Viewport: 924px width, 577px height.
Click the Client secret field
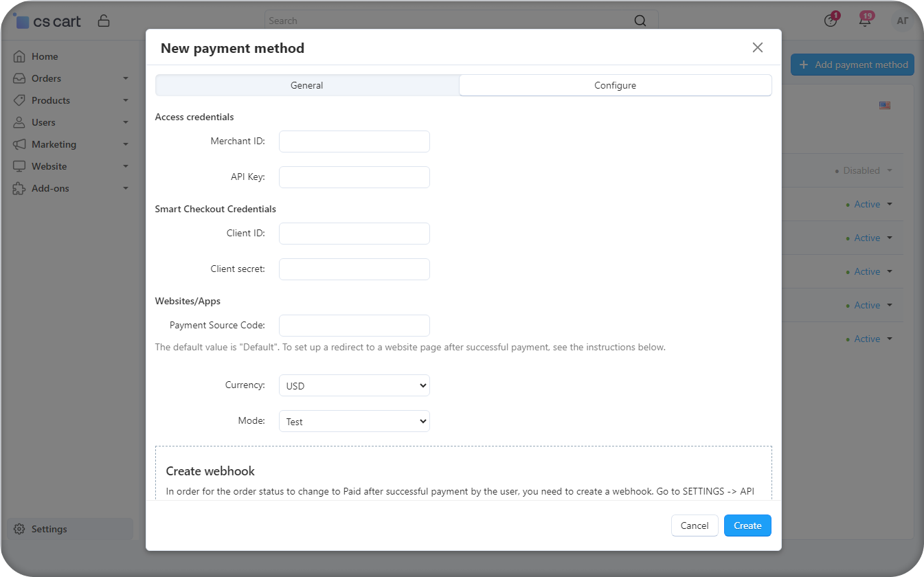(x=354, y=269)
